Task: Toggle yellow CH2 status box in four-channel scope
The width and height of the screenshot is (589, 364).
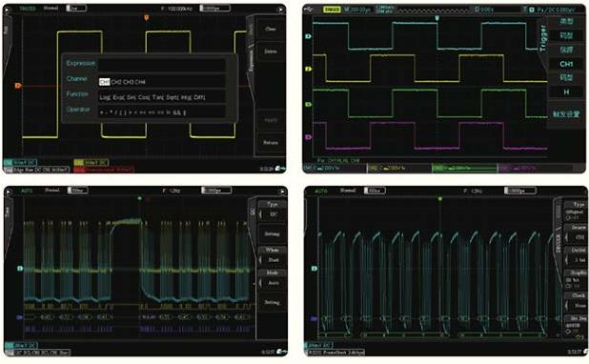Action: pos(399,169)
